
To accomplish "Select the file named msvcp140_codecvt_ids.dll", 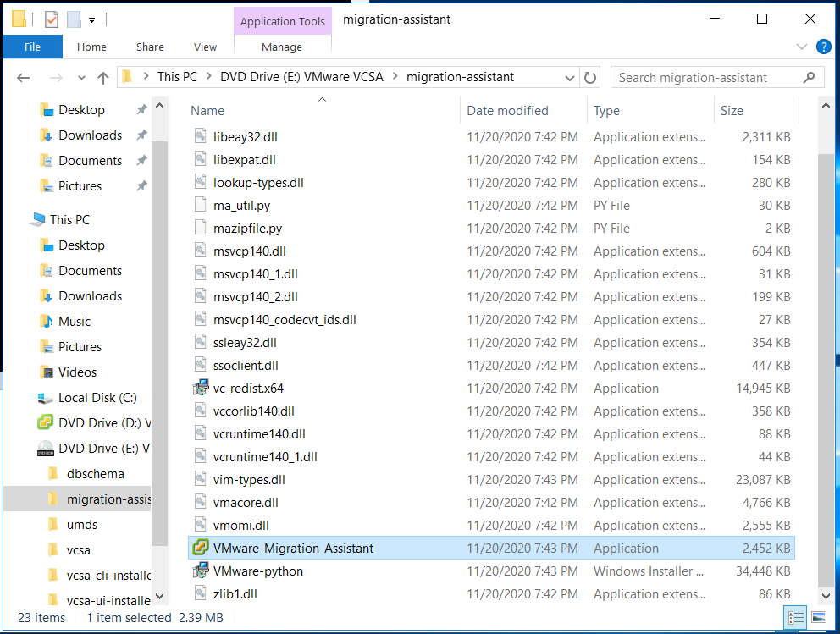I will 285,320.
